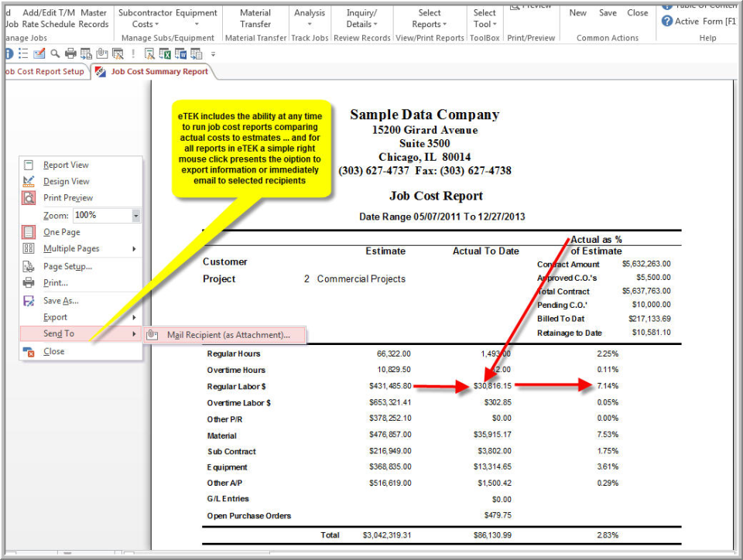743x560 pixels.
Task: Open the Zoom percentage dropdown
Action: (138, 215)
